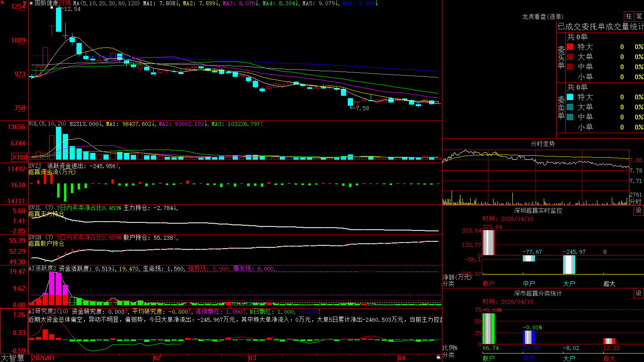Click the MA(5,10,20,30,60,120) indicator label

coord(106,3)
